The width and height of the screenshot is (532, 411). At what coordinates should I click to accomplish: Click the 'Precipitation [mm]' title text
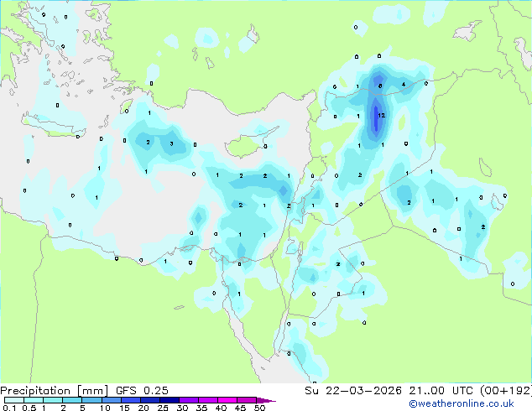point(55,391)
